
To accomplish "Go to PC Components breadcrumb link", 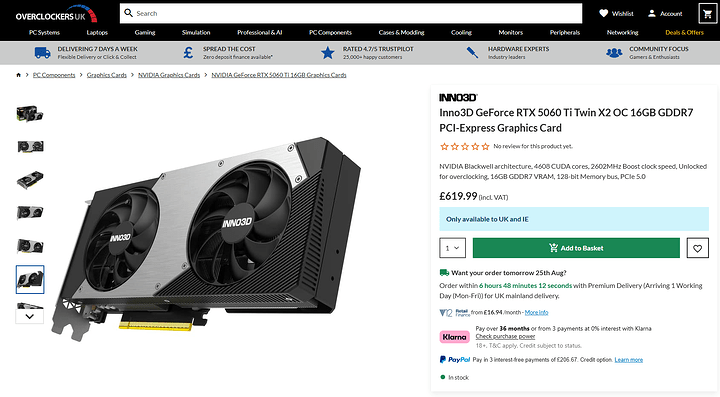I will 54,75.
